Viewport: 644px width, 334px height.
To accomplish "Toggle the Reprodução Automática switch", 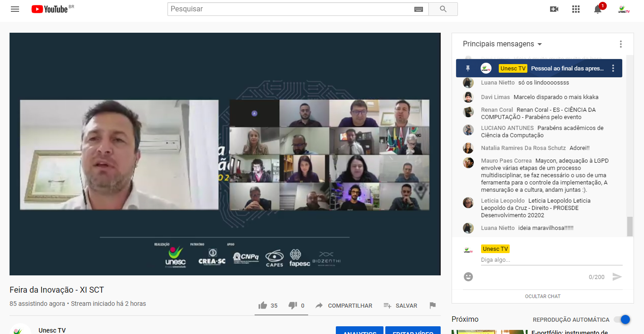I will click(621, 319).
